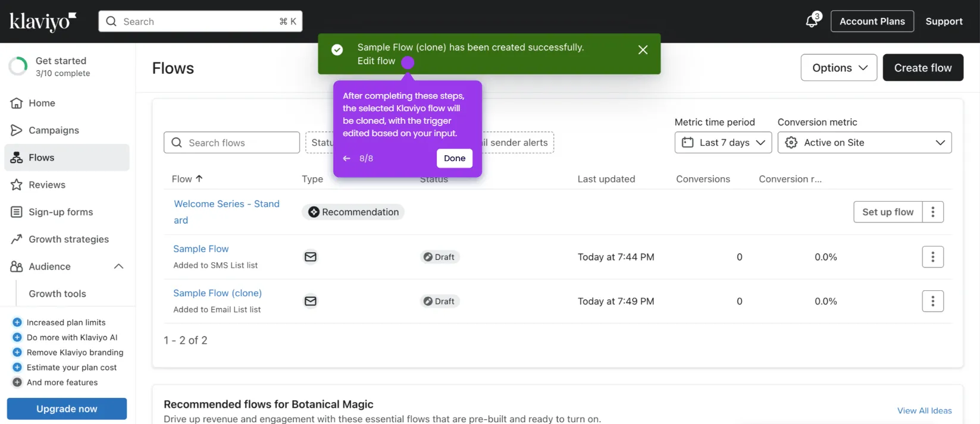This screenshot has height=424, width=980.
Task: Click email type icon for Sample Flow row
Action: tap(311, 257)
